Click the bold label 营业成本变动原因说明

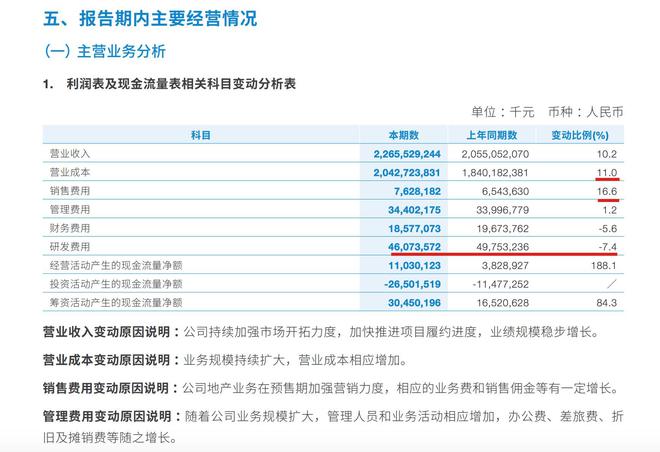click(106, 360)
